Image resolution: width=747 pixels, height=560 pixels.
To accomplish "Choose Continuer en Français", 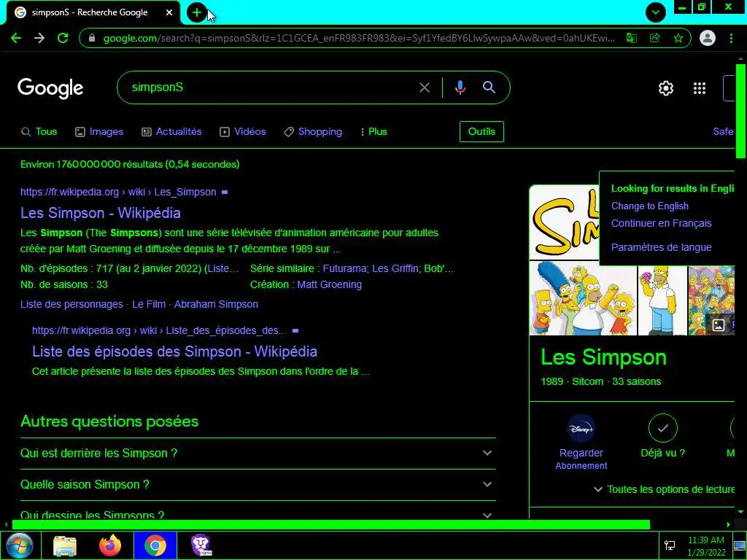I will point(661,223).
